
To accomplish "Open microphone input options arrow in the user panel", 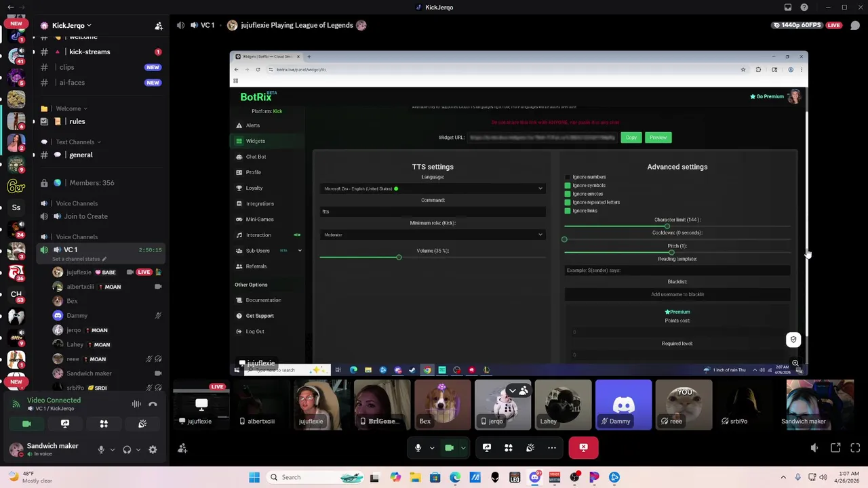I will (113, 449).
